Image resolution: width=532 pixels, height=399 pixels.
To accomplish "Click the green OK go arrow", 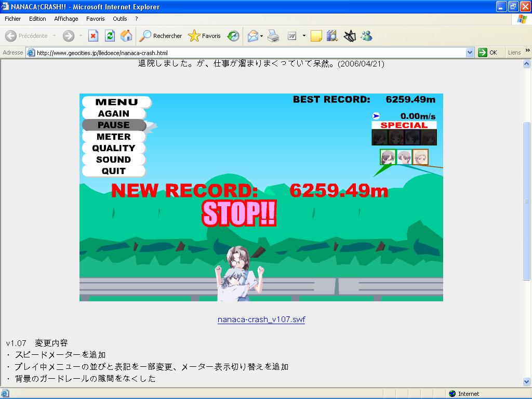I will point(483,52).
